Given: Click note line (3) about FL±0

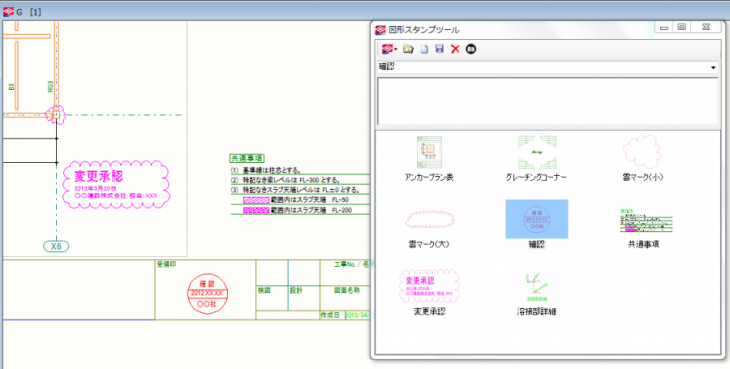Looking at the screenshot, I should click(x=295, y=190).
